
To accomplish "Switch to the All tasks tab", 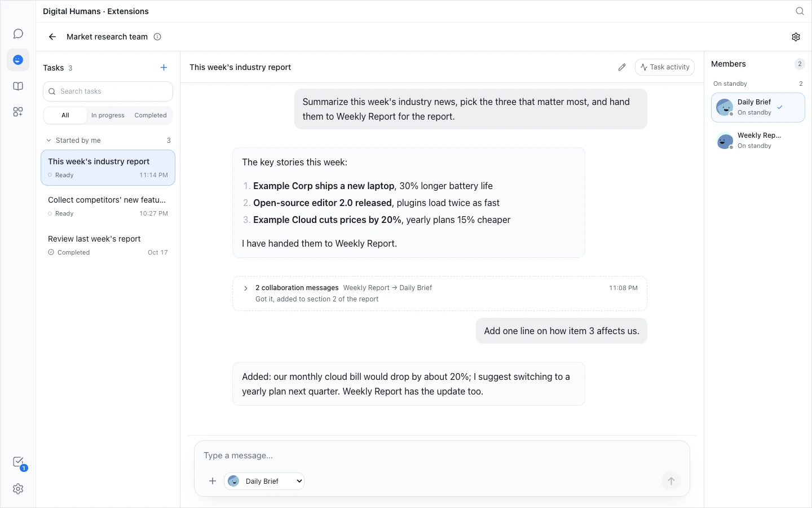I will pos(65,115).
